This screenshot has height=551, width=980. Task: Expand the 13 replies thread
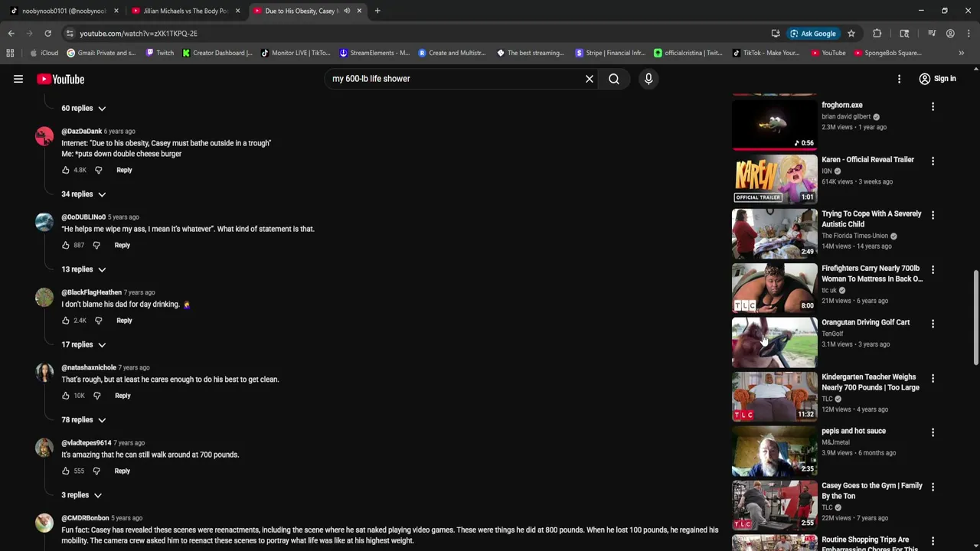pyautogui.click(x=83, y=269)
